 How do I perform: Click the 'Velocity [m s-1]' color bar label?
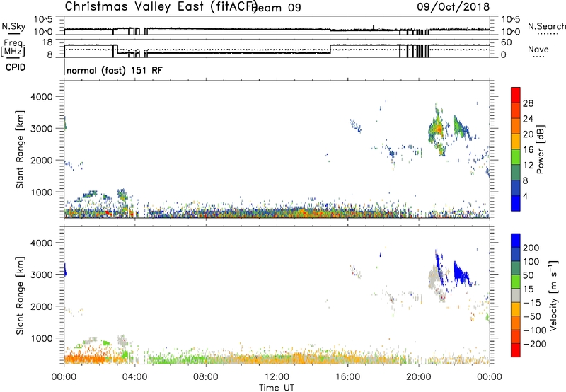click(553, 295)
